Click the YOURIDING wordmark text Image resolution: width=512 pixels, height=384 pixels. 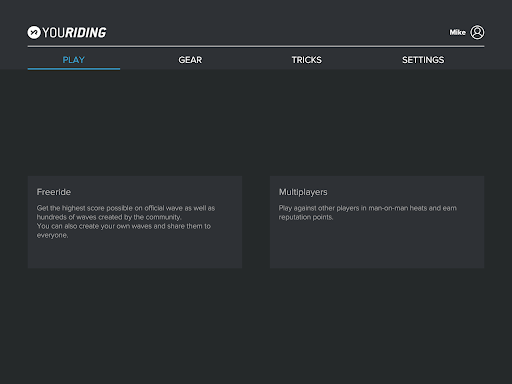click(x=74, y=33)
